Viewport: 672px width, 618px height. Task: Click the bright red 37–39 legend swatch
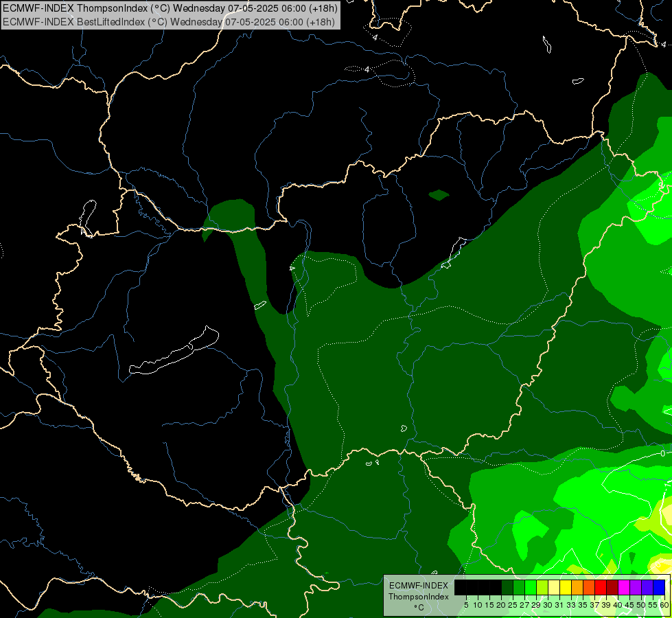click(601, 587)
